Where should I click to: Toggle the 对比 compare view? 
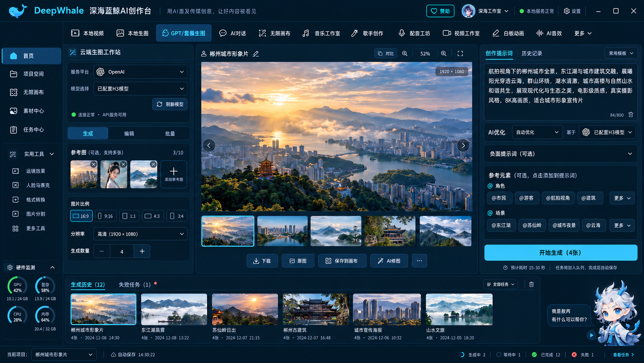pos(386,54)
